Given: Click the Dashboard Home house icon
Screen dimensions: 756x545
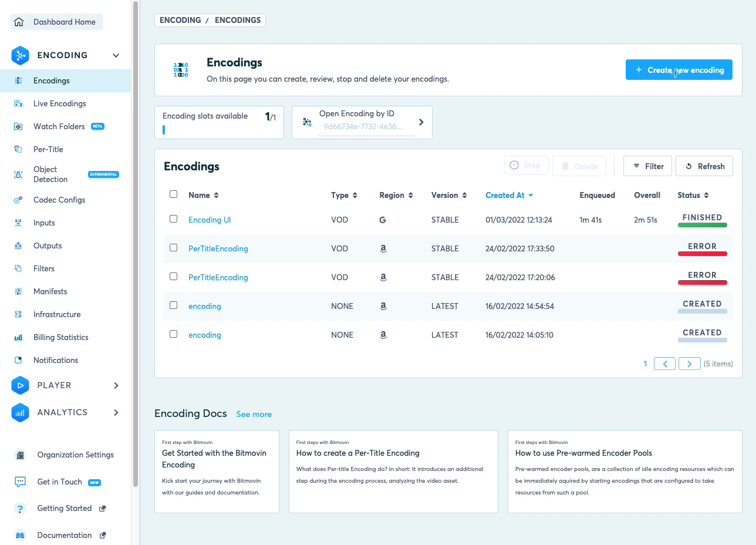Looking at the screenshot, I should 19,22.
